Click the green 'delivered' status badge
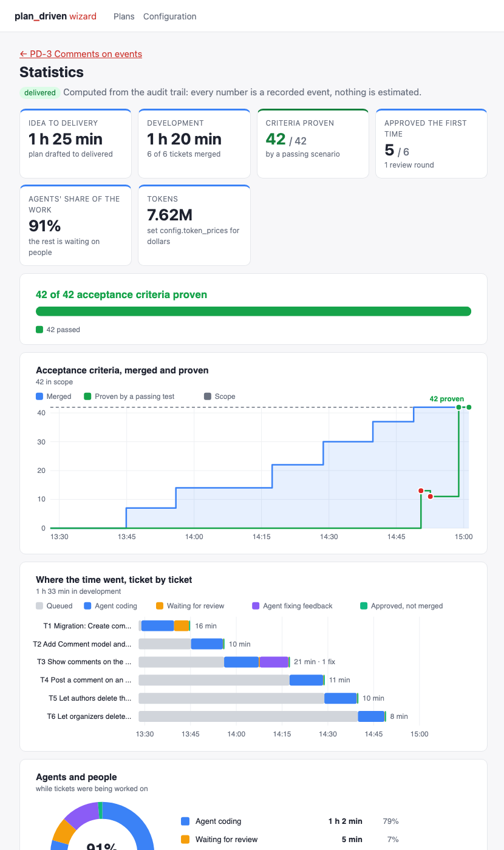Image resolution: width=504 pixels, height=850 pixels. 39,93
